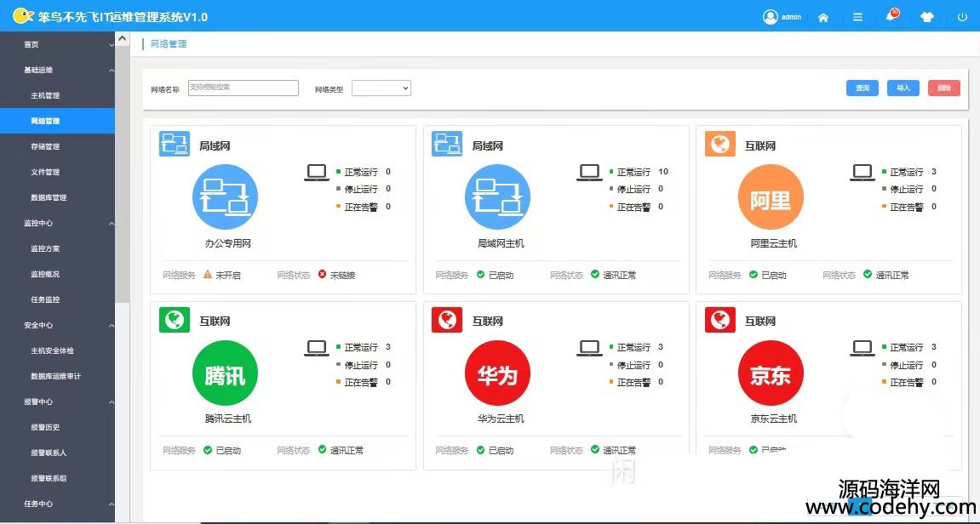
Task: Open the red 京东 circle logo
Action: (x=771, y=373)
